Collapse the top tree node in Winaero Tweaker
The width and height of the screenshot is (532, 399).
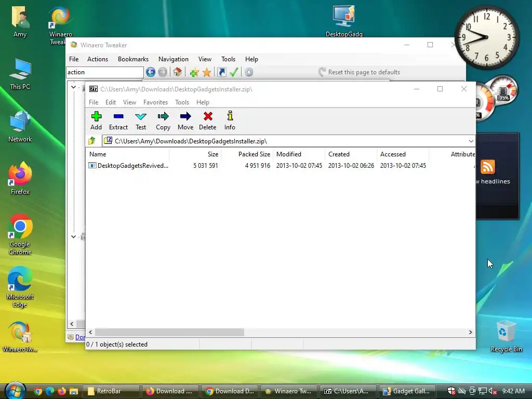[x=73, y=87]
